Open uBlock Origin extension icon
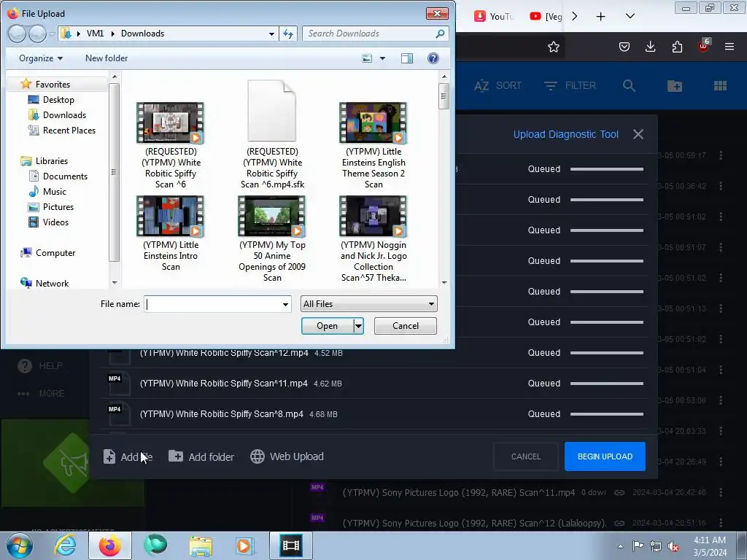Screen dimensions: 747x560 704,46
